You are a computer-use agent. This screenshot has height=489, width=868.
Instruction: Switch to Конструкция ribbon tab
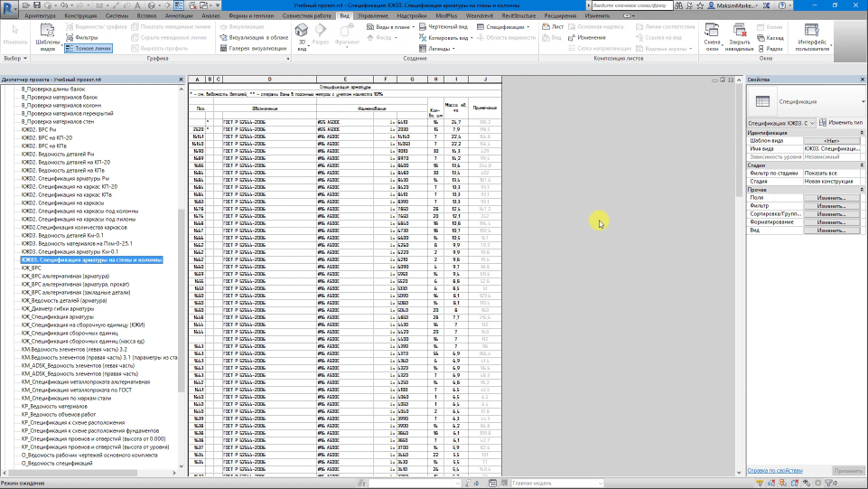pos(80,15)
